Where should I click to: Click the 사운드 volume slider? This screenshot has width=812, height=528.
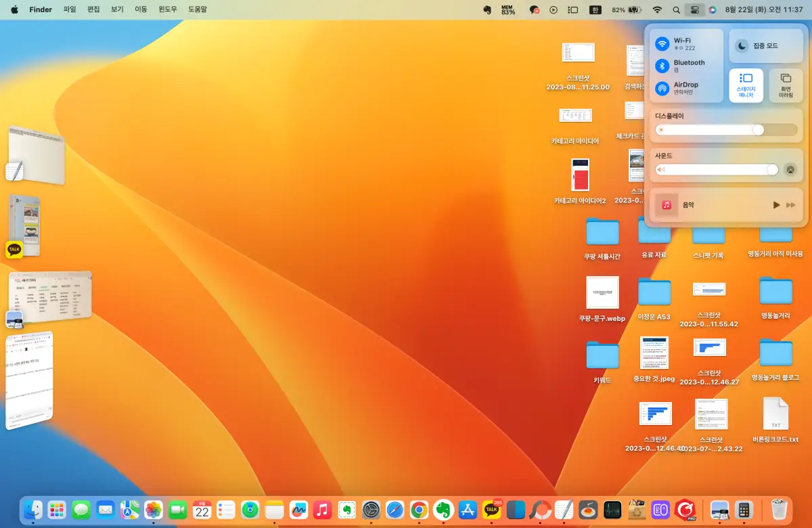(717, 169)
